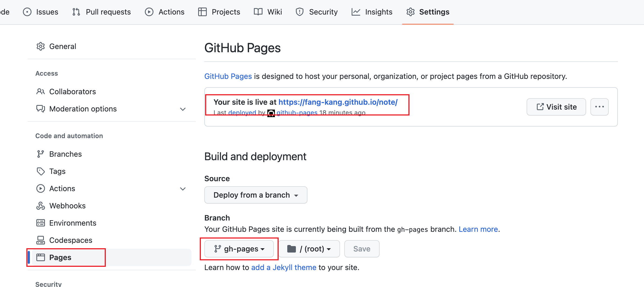Click the "Code and automation" section heading
Viewport: 644px width, 287px height.
tap(69, 136)
